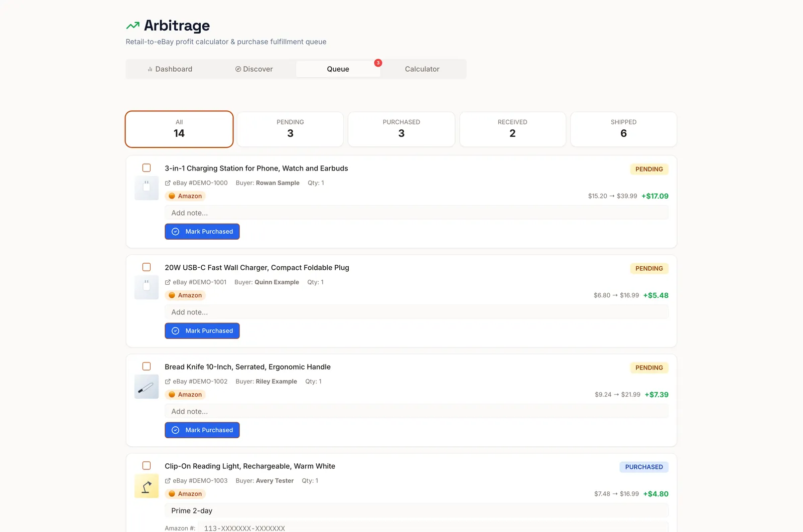Focus the note field for Charging Station order
The height and width of the screenshot is (532, 803).
[417, 213]
